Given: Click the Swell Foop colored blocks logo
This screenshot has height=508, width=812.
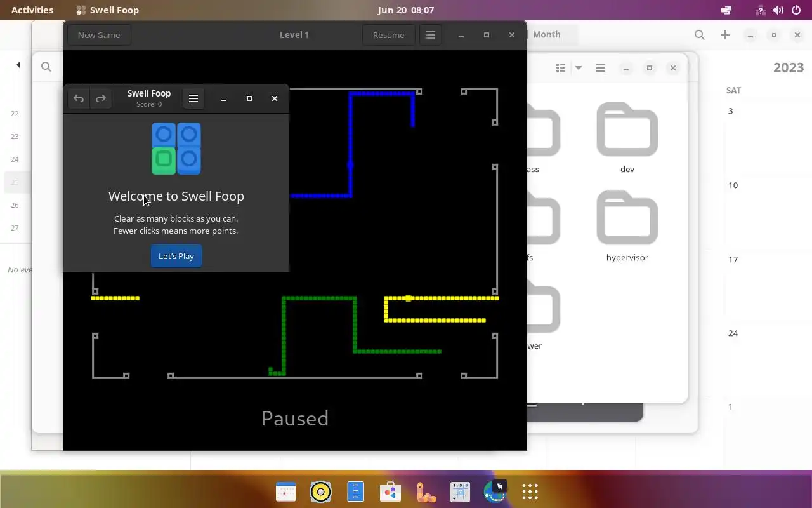Looking at the screenshot, I should click(176, 149).
